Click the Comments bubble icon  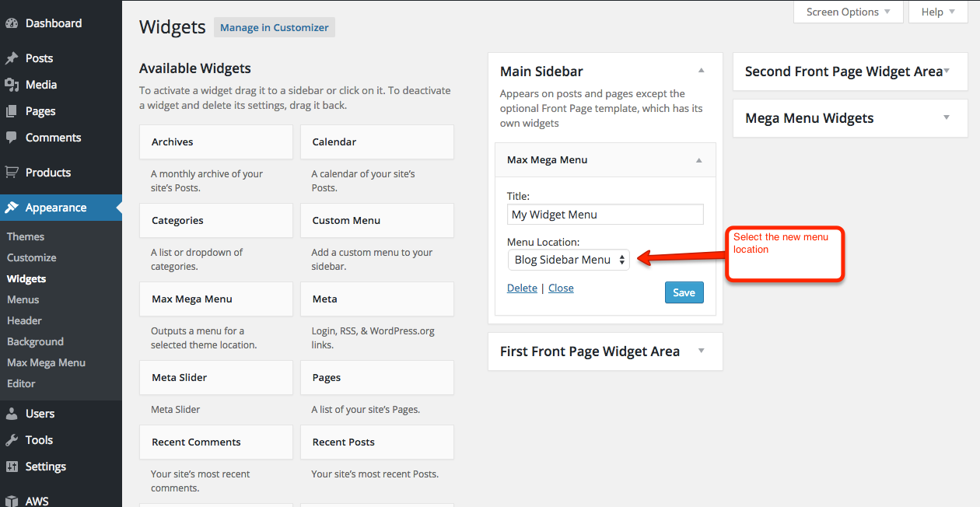pos(12,138)
